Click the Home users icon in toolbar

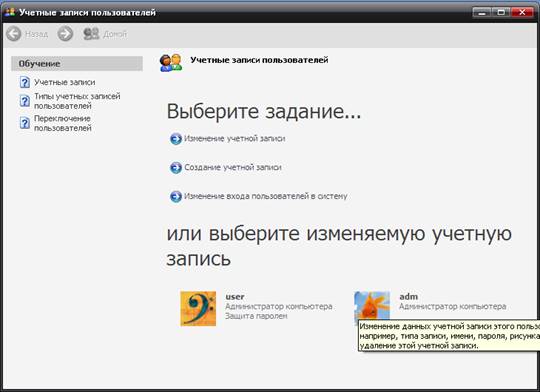pos(91,34)
